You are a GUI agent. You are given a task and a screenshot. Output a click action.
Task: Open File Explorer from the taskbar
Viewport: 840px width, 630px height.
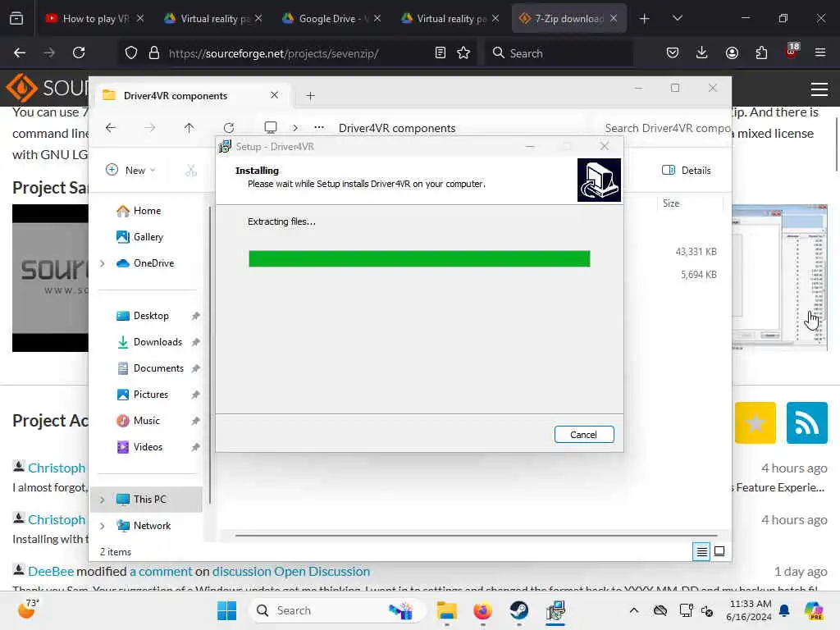tap(446, 610)
